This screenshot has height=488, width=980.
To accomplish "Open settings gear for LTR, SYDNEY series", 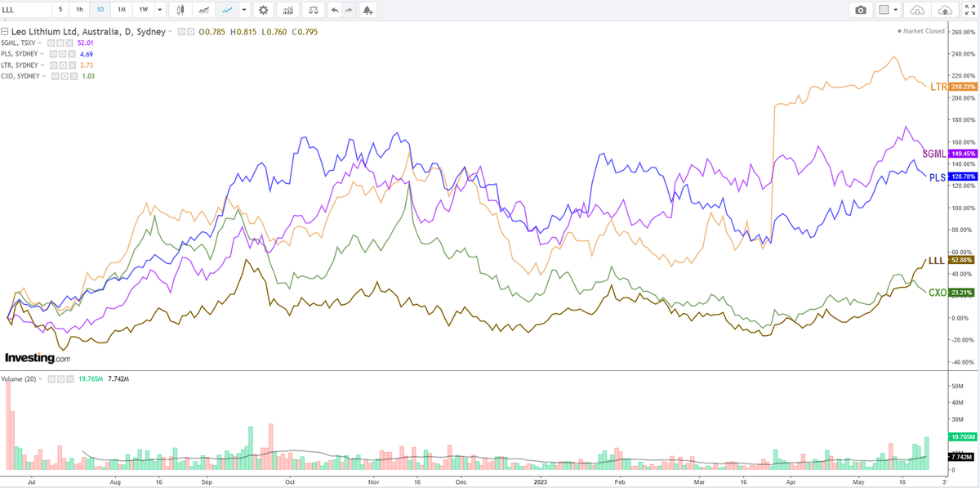I will click(63, 65).
